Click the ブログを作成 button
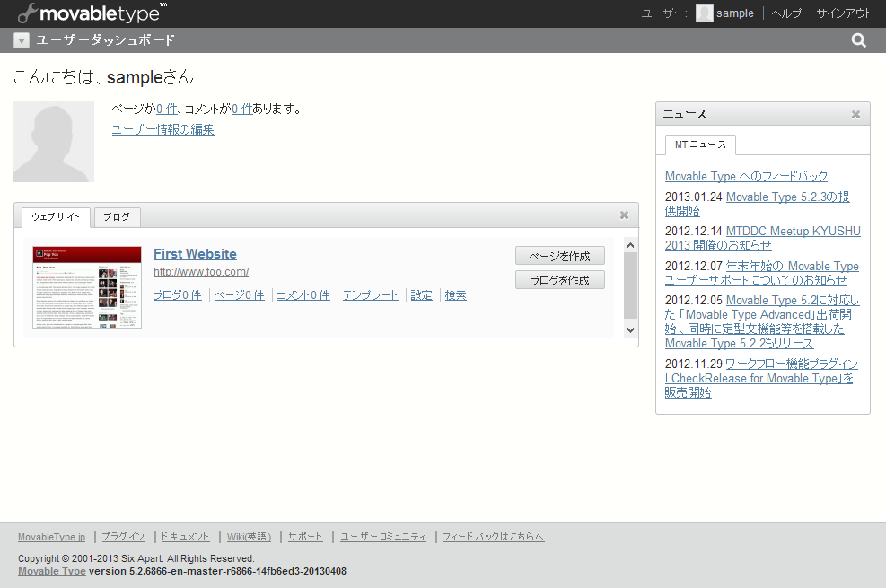This screenshot has height=588, width=886. [560, 280]
